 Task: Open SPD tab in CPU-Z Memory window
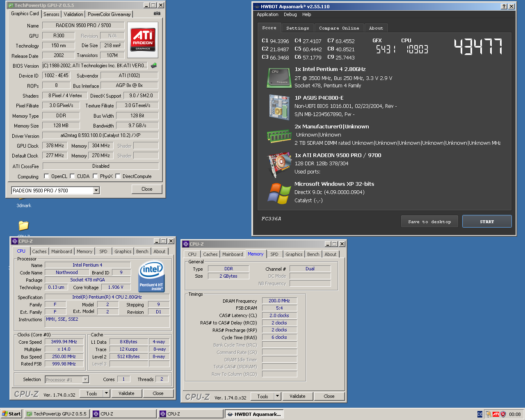pos(274,254)
